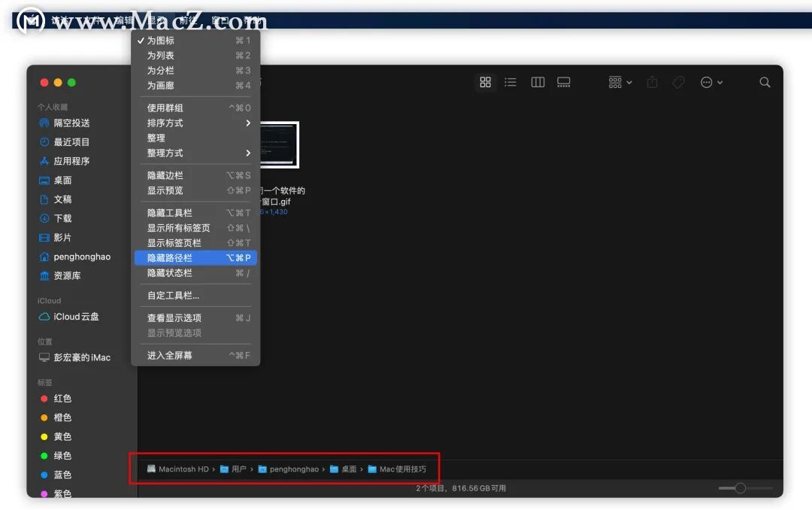Screen dimensions: 812x510
Task: Select 为列表 view mode in the menu
Action: pyautogui.click(x=162, y=55)
